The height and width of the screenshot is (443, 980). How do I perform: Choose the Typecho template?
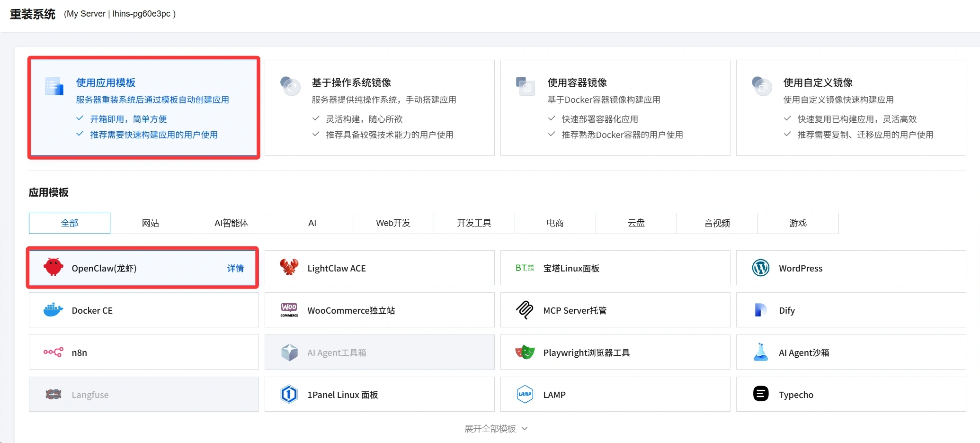pyautogui.click(x=851, y=394)
